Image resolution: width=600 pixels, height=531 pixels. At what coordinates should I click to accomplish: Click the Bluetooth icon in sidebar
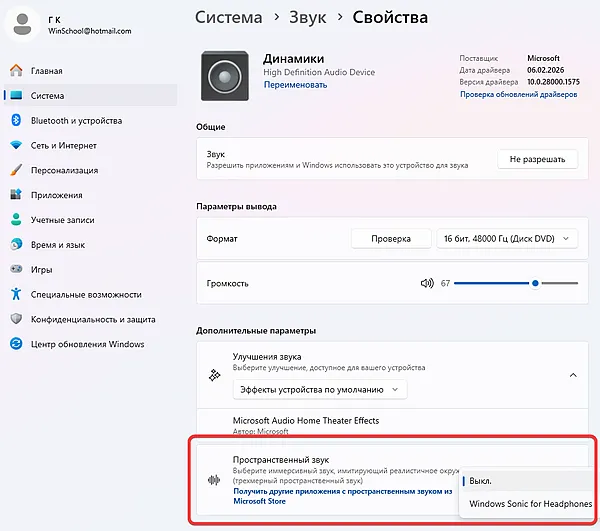click(16, 120)
